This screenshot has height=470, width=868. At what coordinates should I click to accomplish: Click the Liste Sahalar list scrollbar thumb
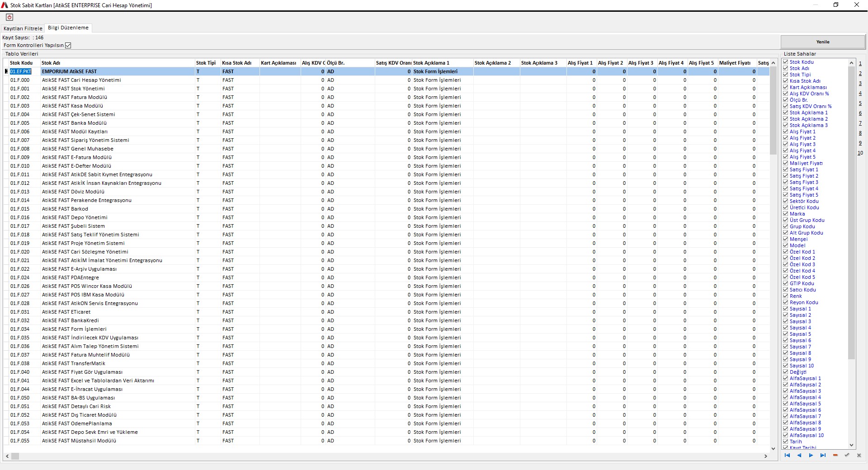[851, 212]
